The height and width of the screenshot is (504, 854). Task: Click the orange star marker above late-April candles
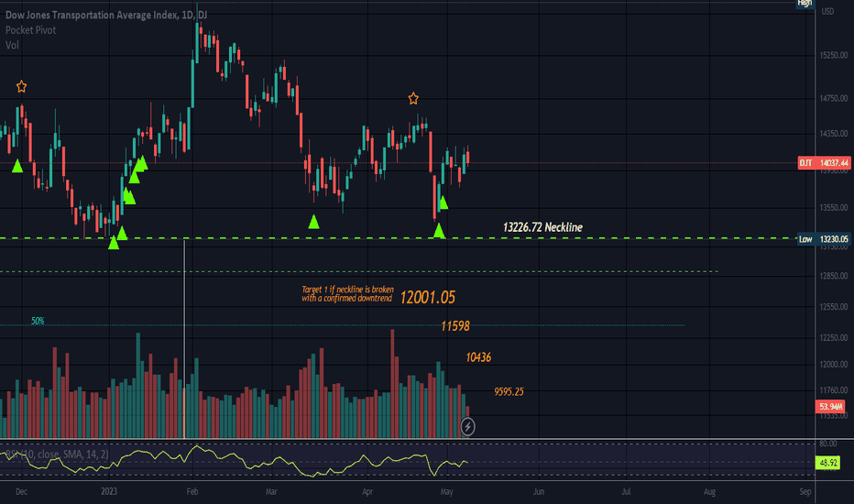pos(413,99)
